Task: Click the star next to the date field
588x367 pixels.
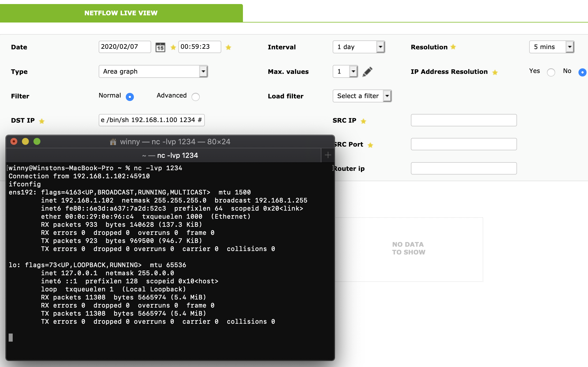Action: click(x=173, y=47)
